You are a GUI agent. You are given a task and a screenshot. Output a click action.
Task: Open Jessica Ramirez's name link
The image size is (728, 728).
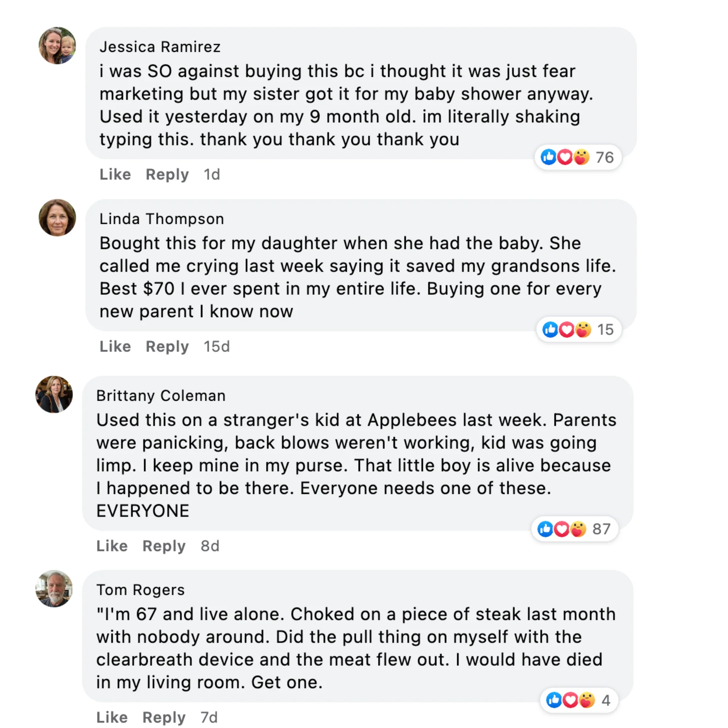point(160,47)
